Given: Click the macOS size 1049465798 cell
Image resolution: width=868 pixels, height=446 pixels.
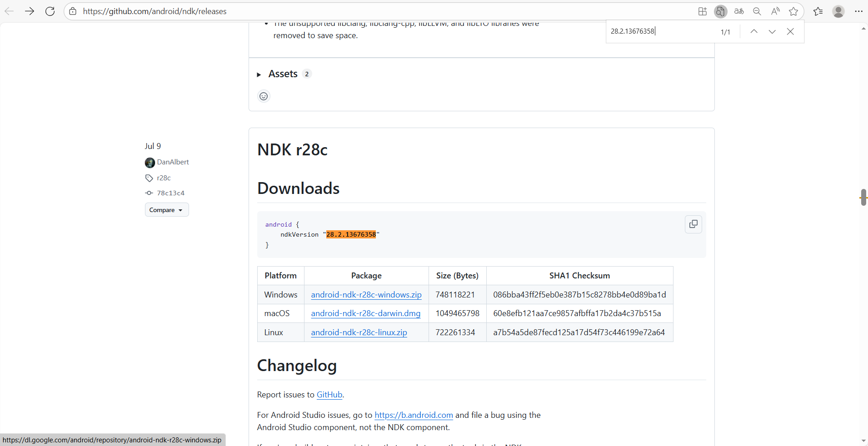Looking at the screenshot, I should click(458, 313).
